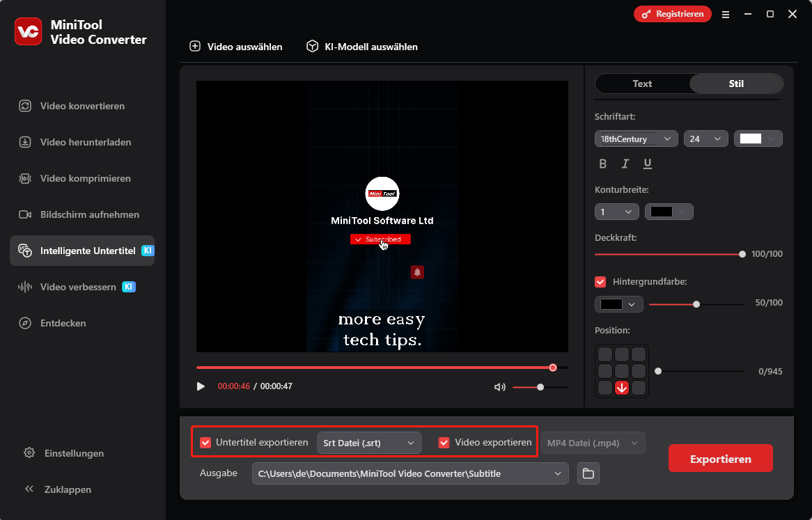Image resolution: width=812 pixels, height=520 pixels.
Task: Uncheck Untertitel exportieren checkbox
Action: tap(205, 443)
